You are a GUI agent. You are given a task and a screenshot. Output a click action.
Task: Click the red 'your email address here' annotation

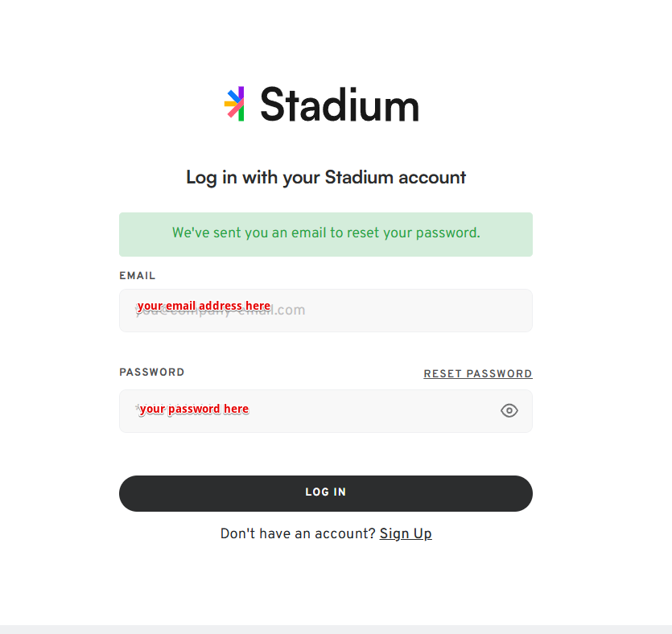pyautogui.click(x=204, y=306)
